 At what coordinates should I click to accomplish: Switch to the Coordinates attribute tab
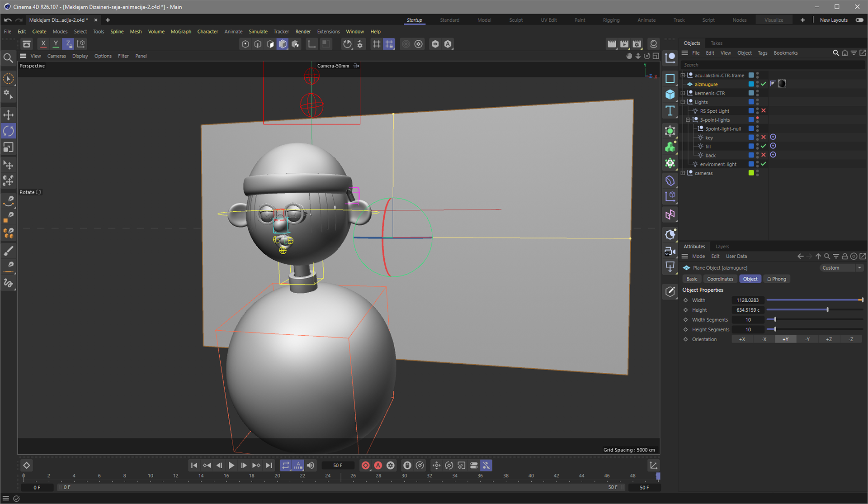(720, 279)
